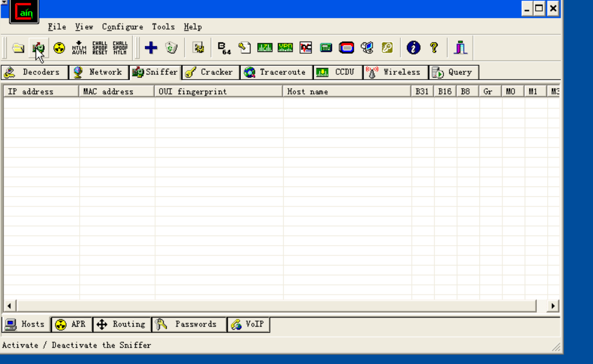Open the Cisco Type-7 password decoder icon

tap(264, 48)
